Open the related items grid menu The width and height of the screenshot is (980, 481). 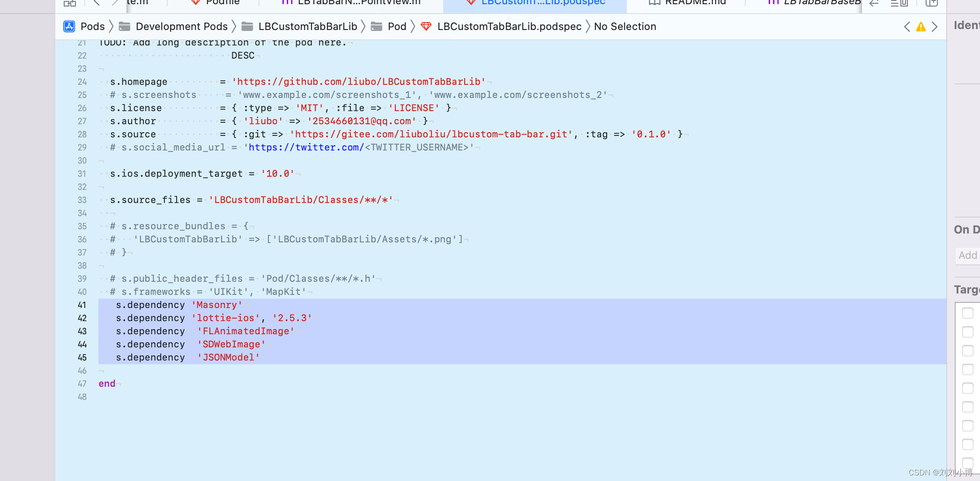(x=69, y=3)
